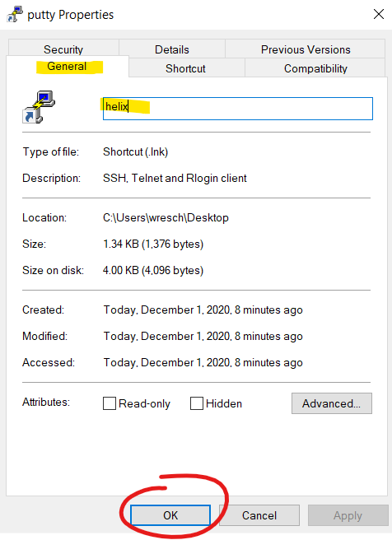392x540 pixels.
Task: Click the Apply button
Action: click(348, 515)
